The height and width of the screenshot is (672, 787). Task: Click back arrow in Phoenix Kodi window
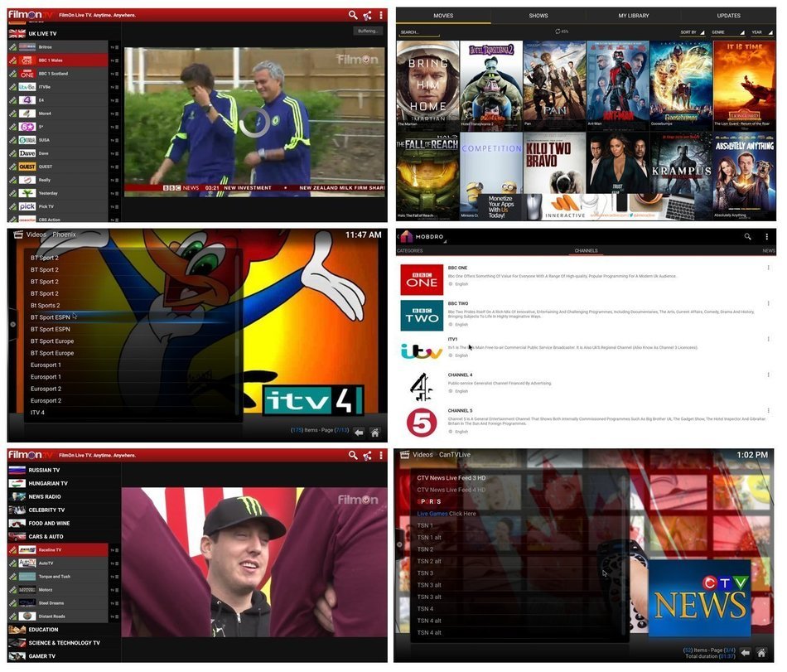[x=359, y=432]
